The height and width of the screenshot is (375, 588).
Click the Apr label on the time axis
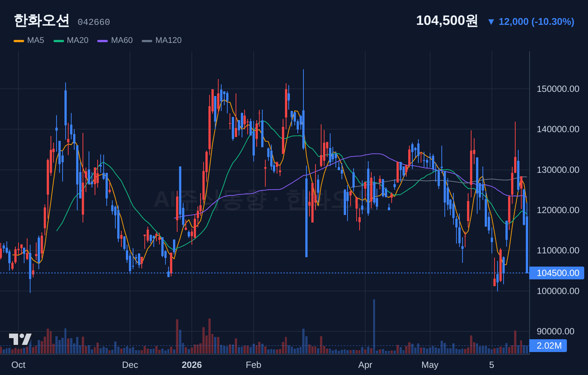click(365, 365)
